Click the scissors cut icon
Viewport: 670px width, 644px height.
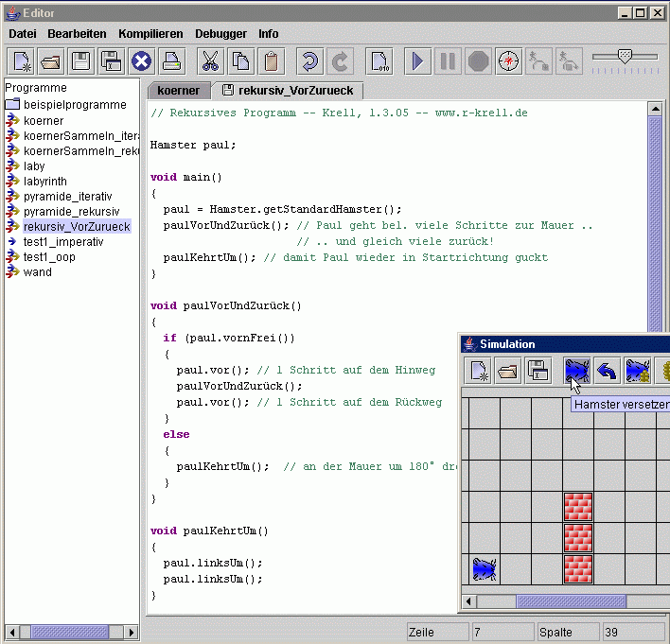(x=210, y=62)
